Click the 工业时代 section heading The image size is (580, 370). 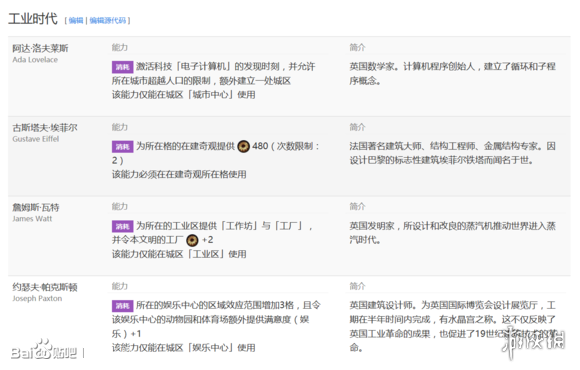33,18
